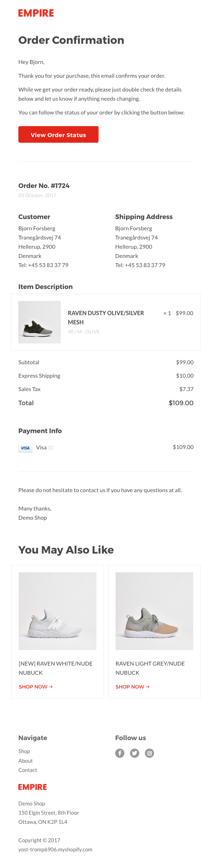Open the Shop navigation link
Viewport: 212px width, 868px height.
point(24,751)
